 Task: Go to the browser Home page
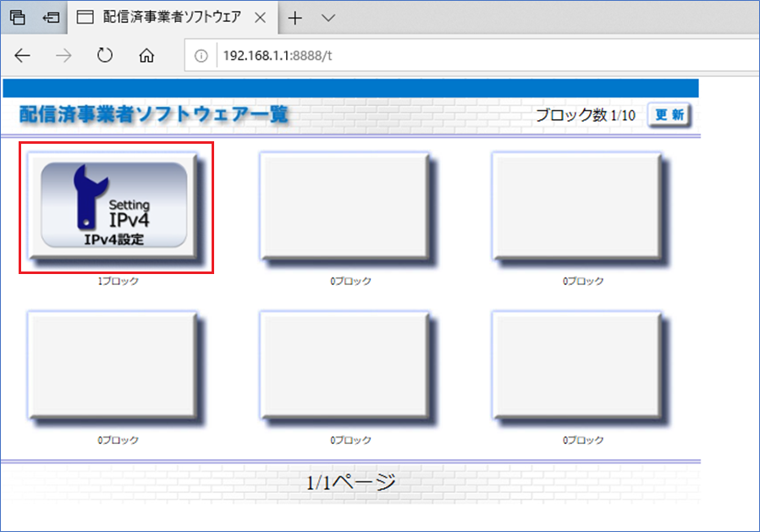coord(146,56)
